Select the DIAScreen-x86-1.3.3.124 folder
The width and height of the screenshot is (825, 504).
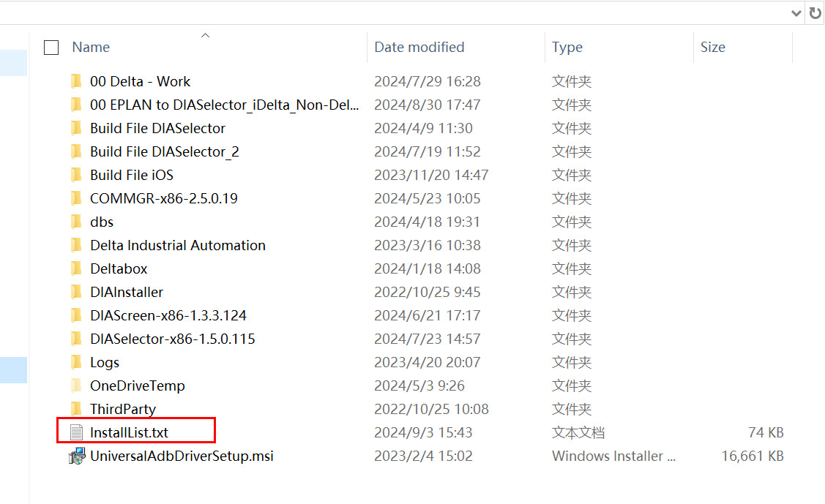click(x=168, y=315)
